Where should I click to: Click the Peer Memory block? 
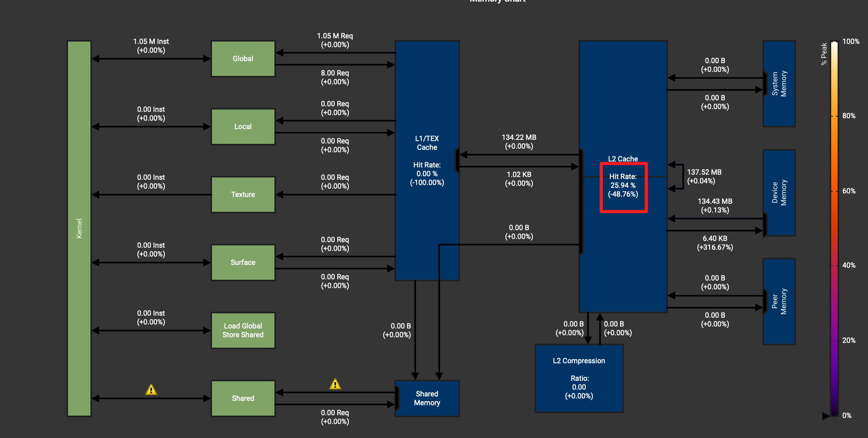(779, 301)
